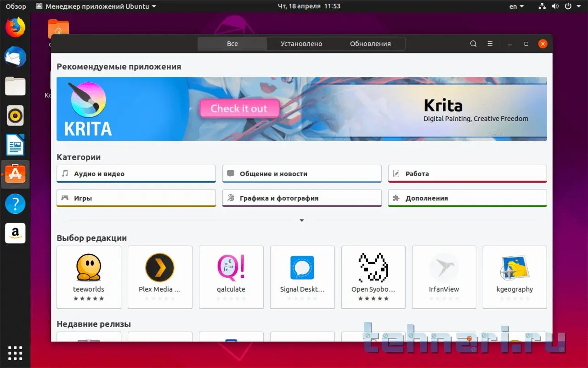This screenshot has width=588, height=368.
Task: Open the Обзор activities overview
Action: tap(16, 6)
